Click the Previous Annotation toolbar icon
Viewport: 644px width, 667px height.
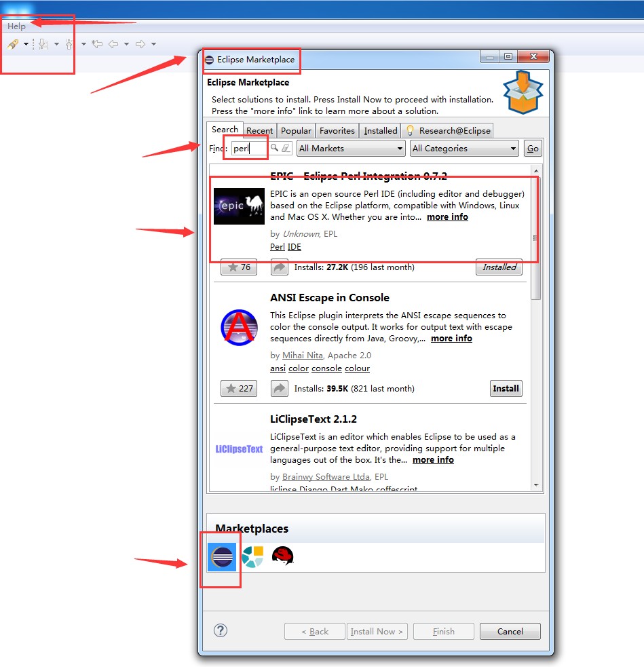click(x=69, y=44)
